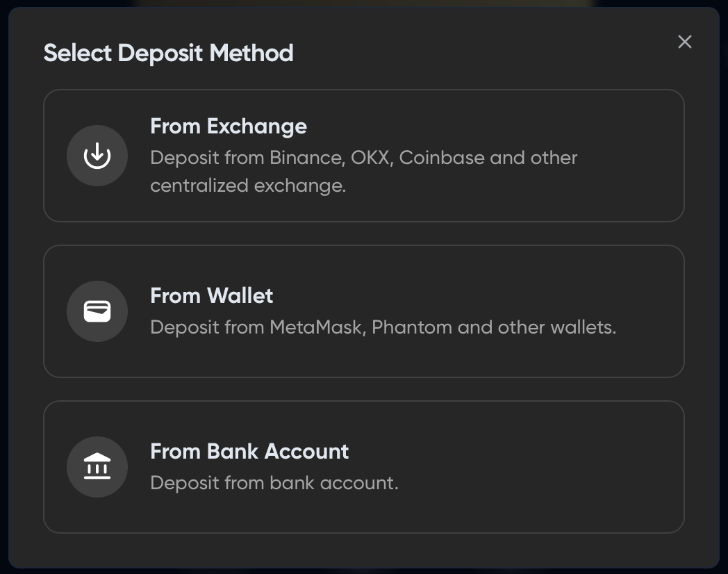728x574 pixels.
Task: Select the "From Bank Account" title
Action: (x=249, y=452)
